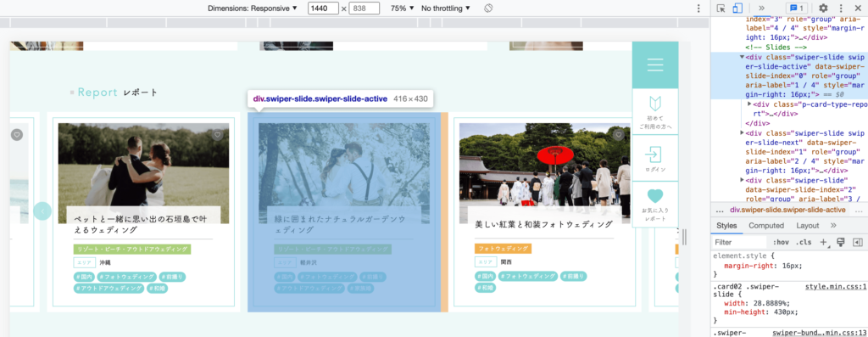Click the issues counter badge showing 1
The width and height of the screenshot is (868, 337).
click(x=797, y=8)
